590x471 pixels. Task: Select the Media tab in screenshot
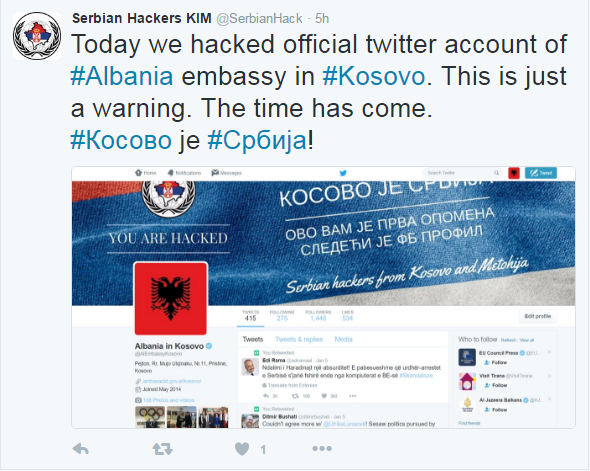pos(344,339)
